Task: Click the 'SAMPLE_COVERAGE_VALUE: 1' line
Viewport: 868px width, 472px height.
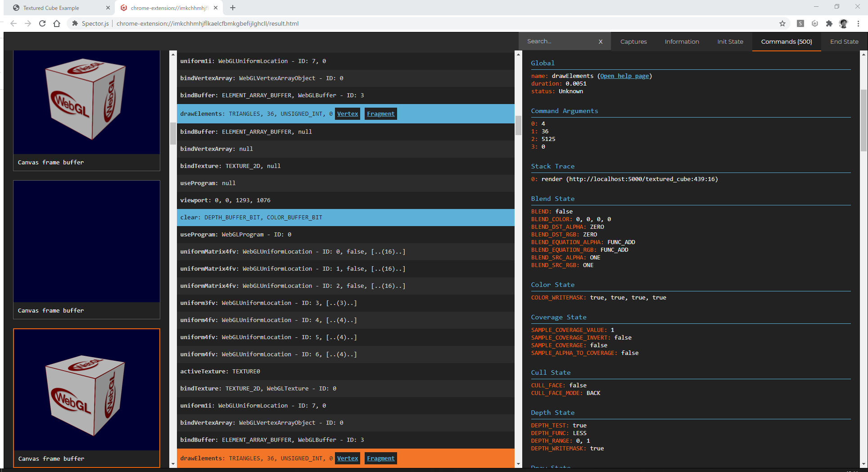Action: [x=573, y=330]
